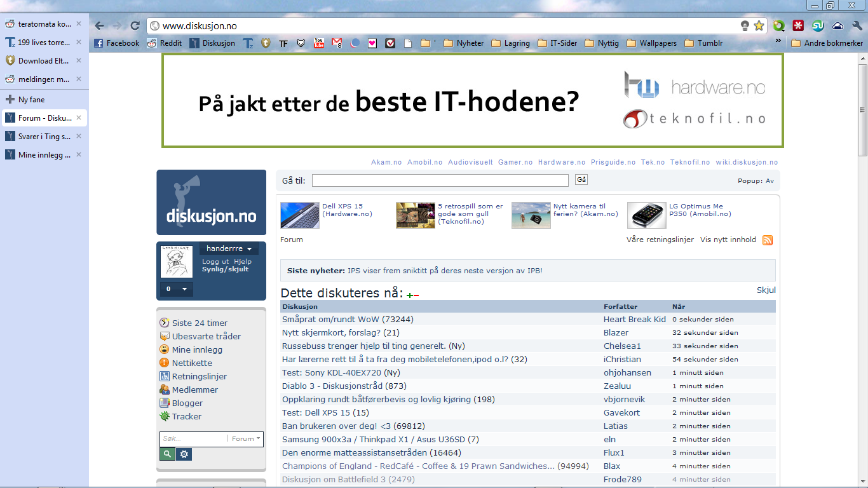Click the red asterisk extension icon
This screenshot has width=868, height=488.
pos(799,26)
